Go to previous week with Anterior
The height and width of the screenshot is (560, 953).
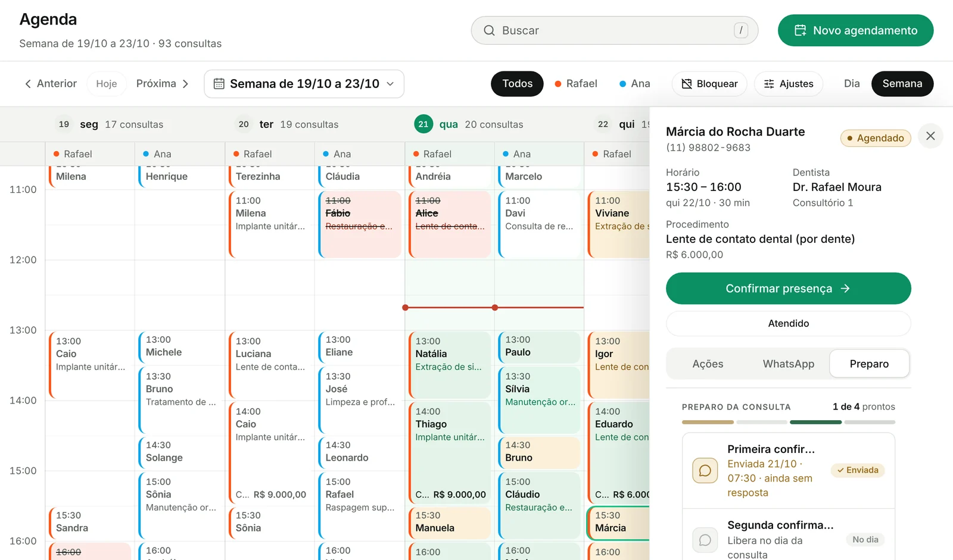[51, 84]
